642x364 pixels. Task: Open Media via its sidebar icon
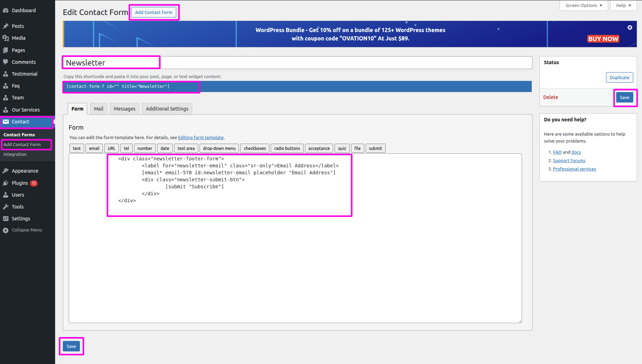pos(6,38)
